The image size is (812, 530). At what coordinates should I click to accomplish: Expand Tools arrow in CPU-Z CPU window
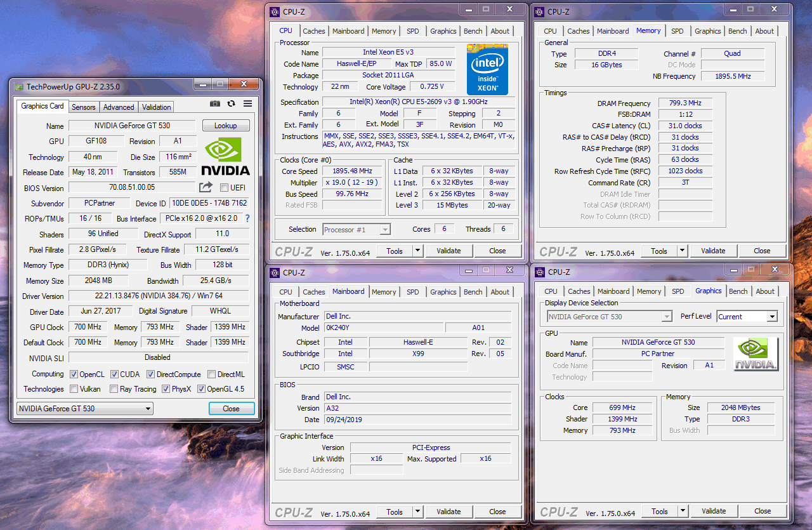click(x=417, y=251)
